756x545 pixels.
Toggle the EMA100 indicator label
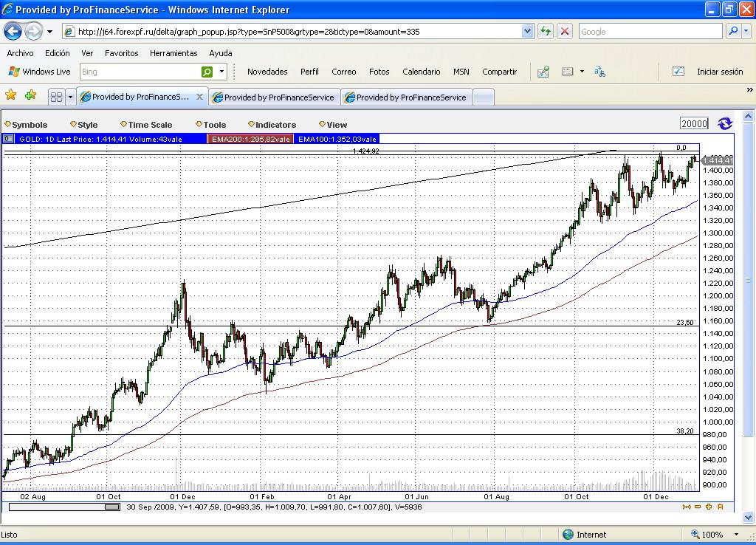click(x=337, y=139)
